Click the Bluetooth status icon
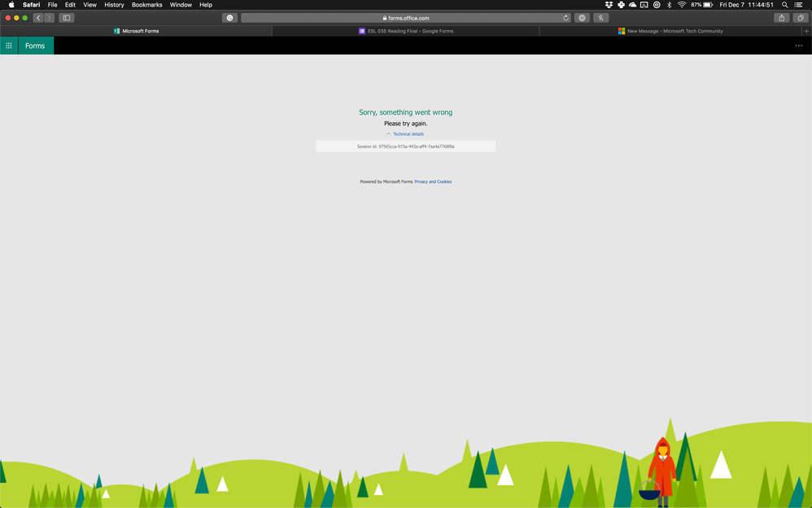The width and height of the screenshot is (812, 508). tap(669, 5)
